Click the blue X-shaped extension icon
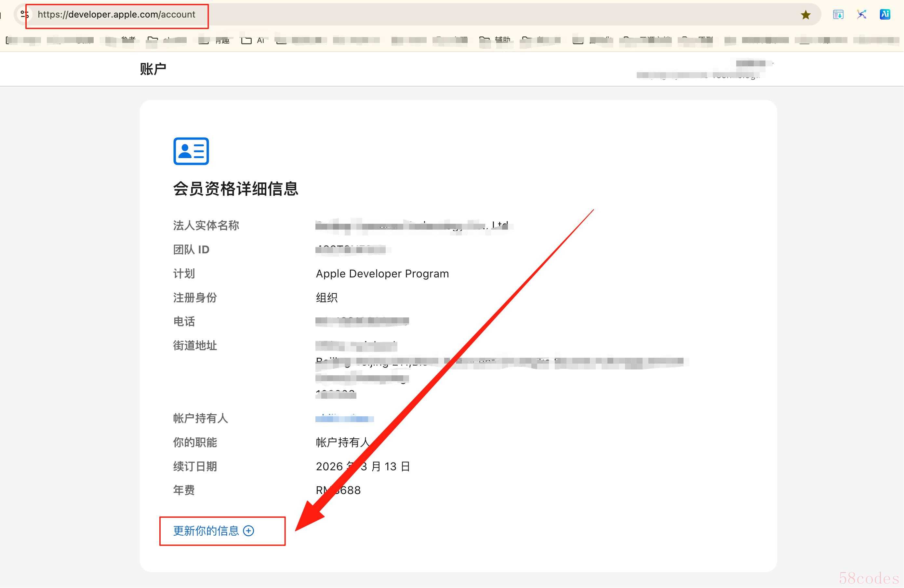904x588 pixels. [x=861, y=14]
